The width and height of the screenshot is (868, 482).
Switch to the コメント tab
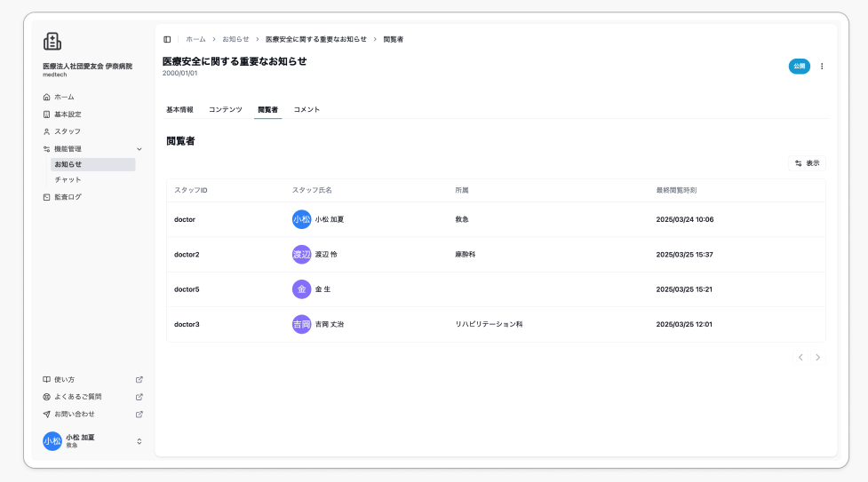tap(307, 109)
